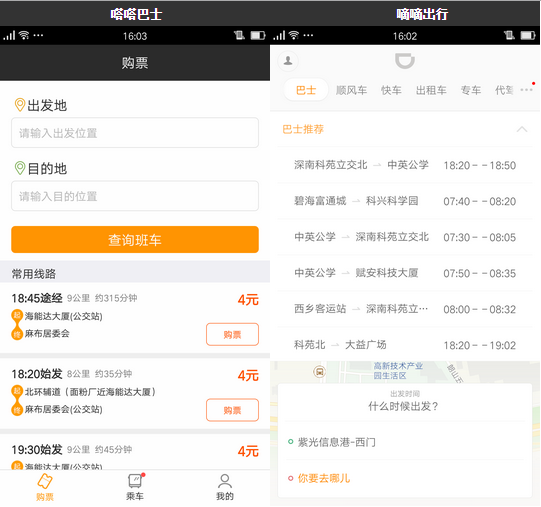The height and width of the screenshot is (507, 541).
Task: Click 购票 for the 18:45途经 route
Action: tap(233, 334)
